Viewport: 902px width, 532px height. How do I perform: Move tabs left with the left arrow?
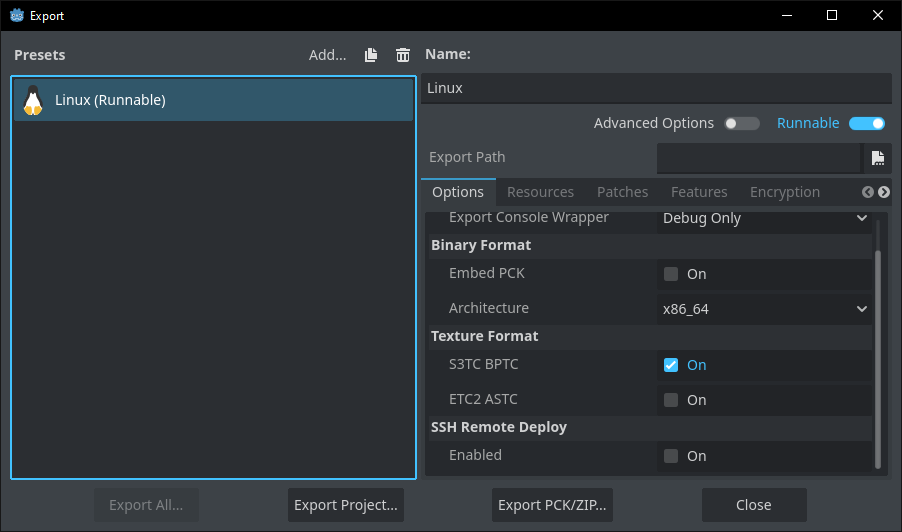pyautogui.click(x=867, y=192)
